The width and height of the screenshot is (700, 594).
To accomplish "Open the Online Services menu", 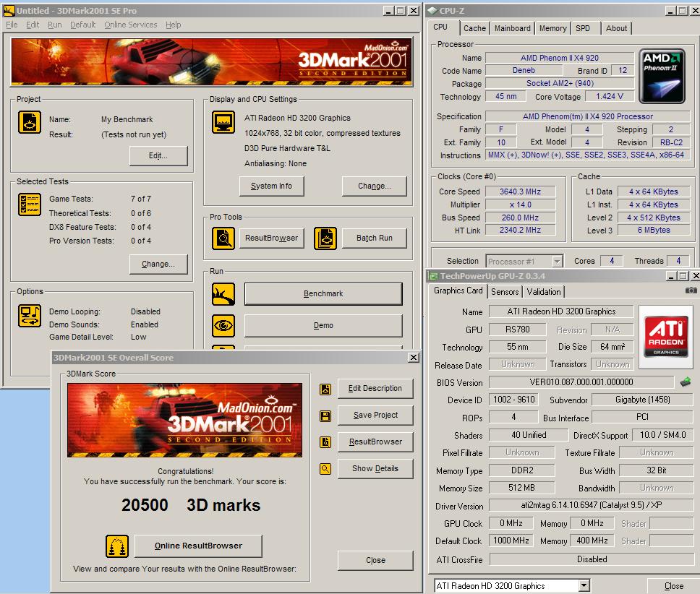I will tap(131, 25).
